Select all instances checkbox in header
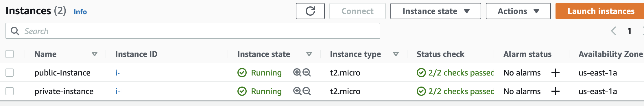Viewport: 644px width, 106px height. point(10,54)
